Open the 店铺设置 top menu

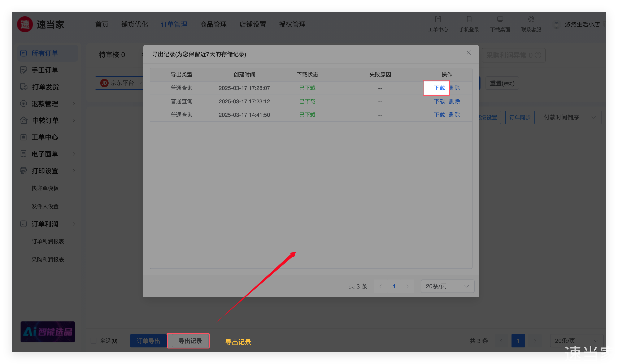[253, 24]
